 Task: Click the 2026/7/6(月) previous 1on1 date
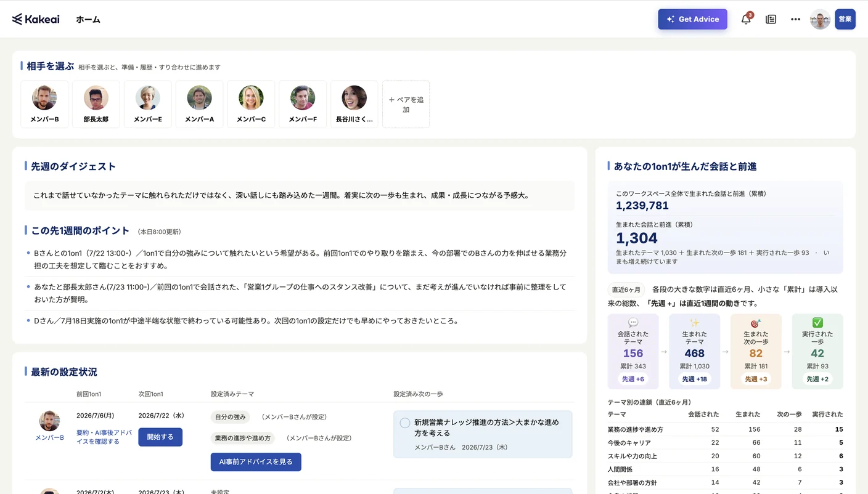click(x=96, y=416)
